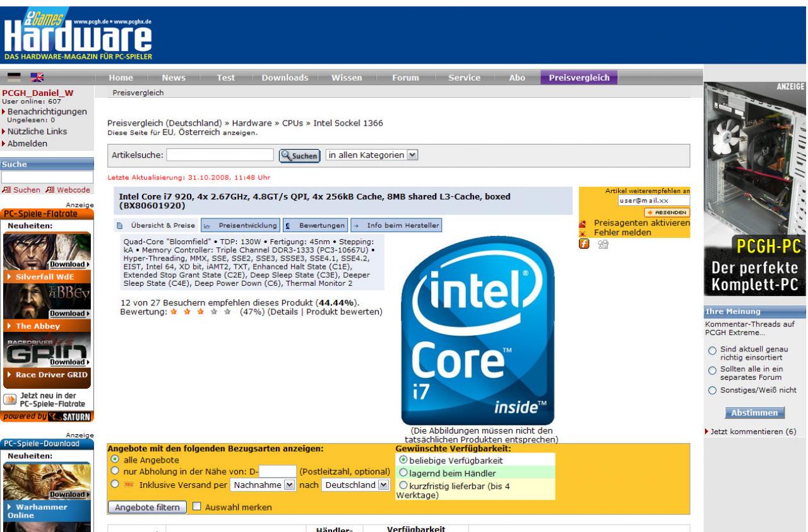
Task: Open Info beim Hersteller tab
Action: point(396,225)
